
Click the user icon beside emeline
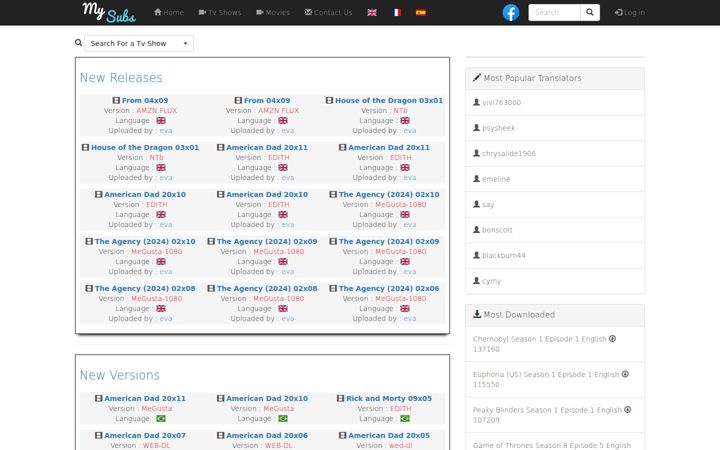[x=476, y=179]
